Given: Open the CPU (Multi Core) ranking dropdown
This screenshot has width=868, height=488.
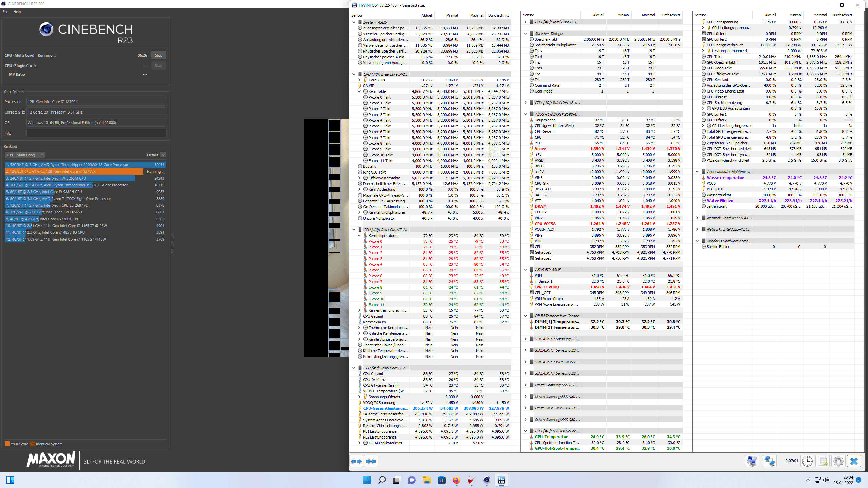Looking at the screenshot, I should click(25, 155).
